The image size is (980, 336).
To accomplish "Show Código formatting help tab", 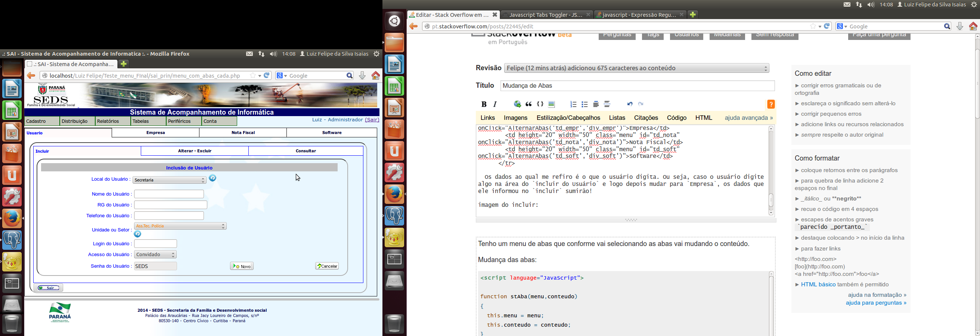I will click(676, 118).
